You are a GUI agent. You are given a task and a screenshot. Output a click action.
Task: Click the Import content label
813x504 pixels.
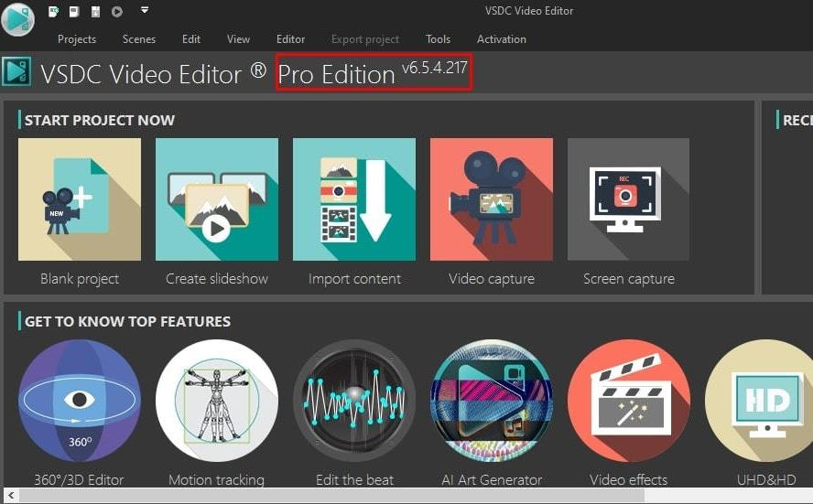point(354,279)
